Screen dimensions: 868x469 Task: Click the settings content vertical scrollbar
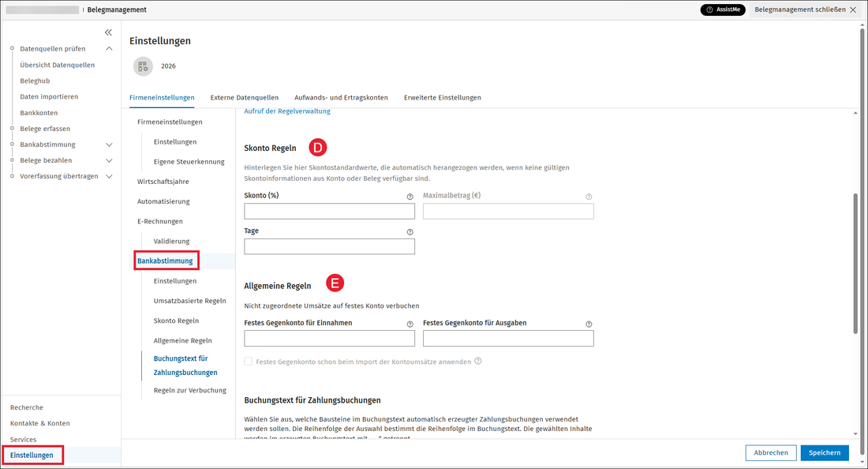(856, 263)
